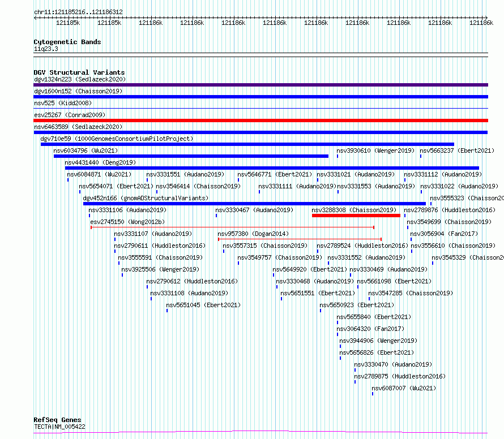Open the nsv525 (Kidd2008) variant label
504x439 pixels.
[x=63, y=103]
